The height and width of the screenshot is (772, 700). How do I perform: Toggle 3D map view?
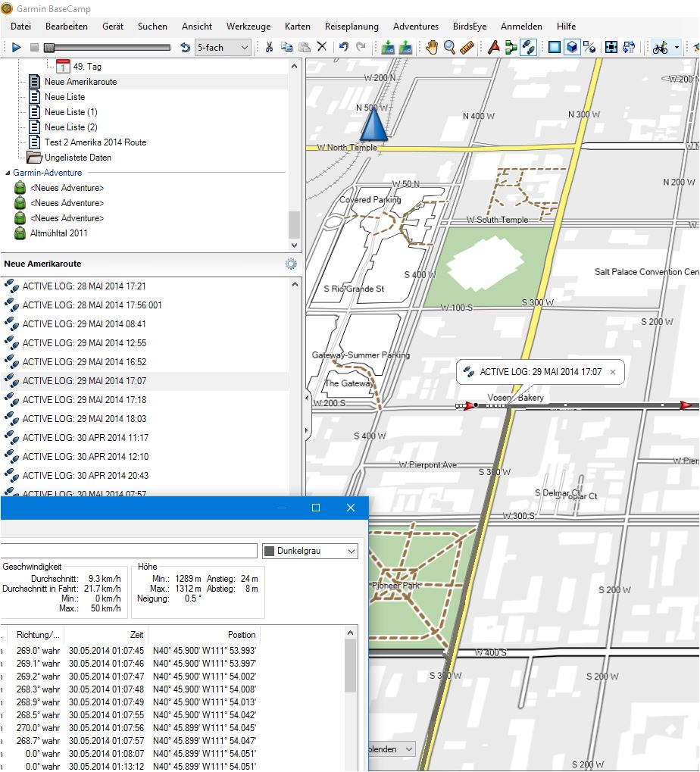point(573,48)
